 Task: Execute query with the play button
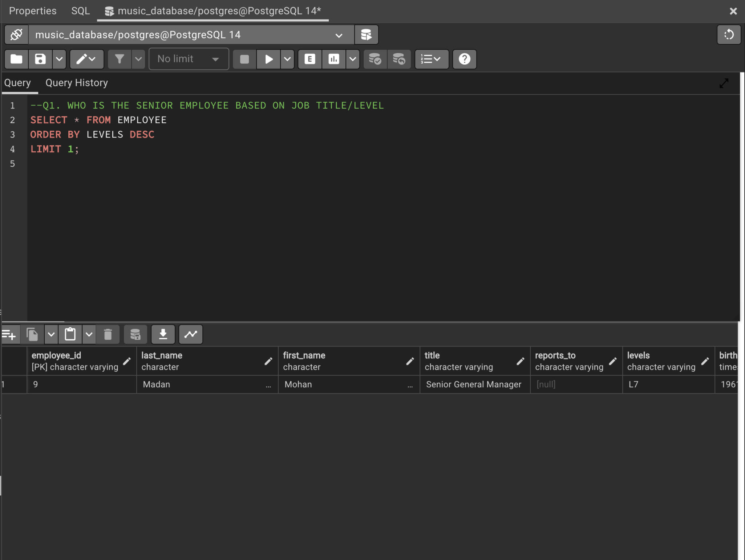[x=268, y=59]
